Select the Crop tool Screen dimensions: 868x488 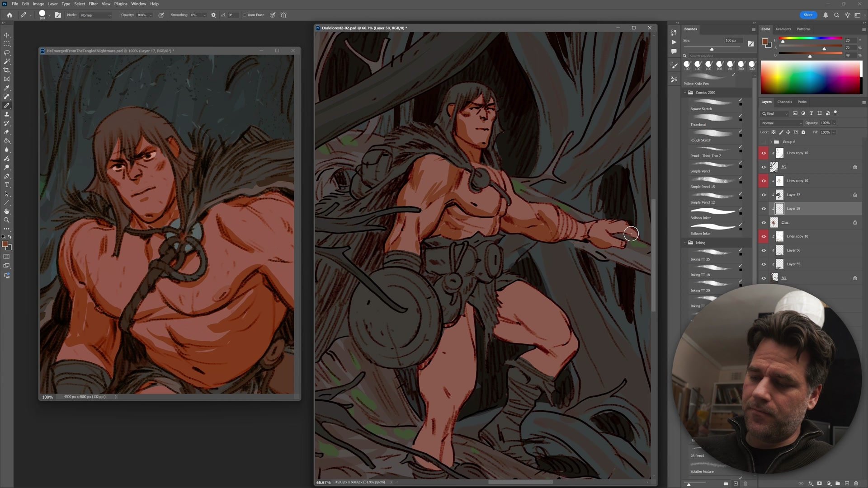6,70
